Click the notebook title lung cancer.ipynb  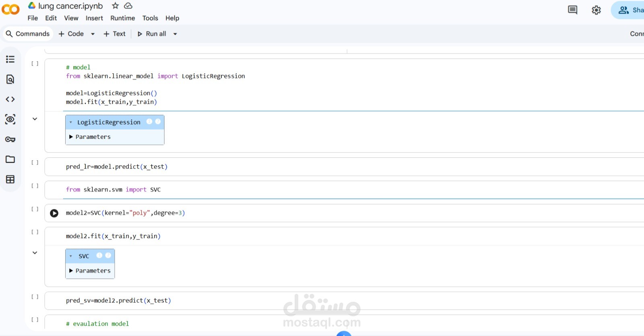[70, 6]
